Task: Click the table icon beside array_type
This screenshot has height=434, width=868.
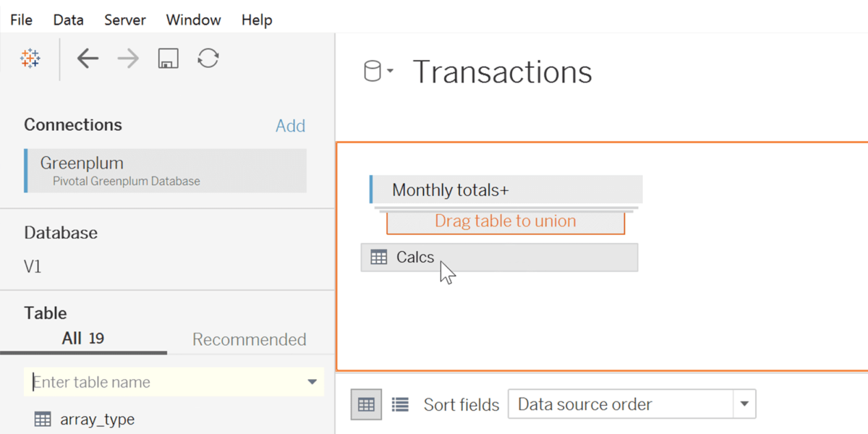Action: pos(42,419)
